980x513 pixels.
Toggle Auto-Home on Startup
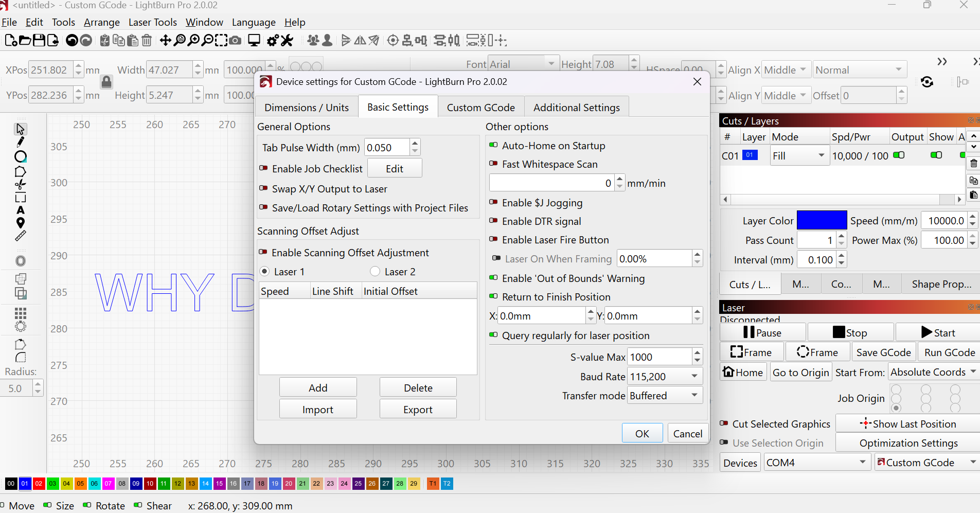493,145
